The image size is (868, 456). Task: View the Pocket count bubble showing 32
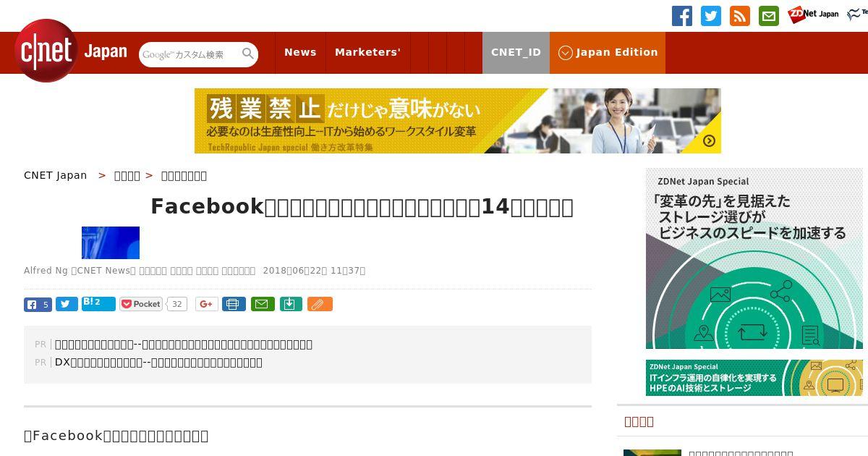pos(177,304)
